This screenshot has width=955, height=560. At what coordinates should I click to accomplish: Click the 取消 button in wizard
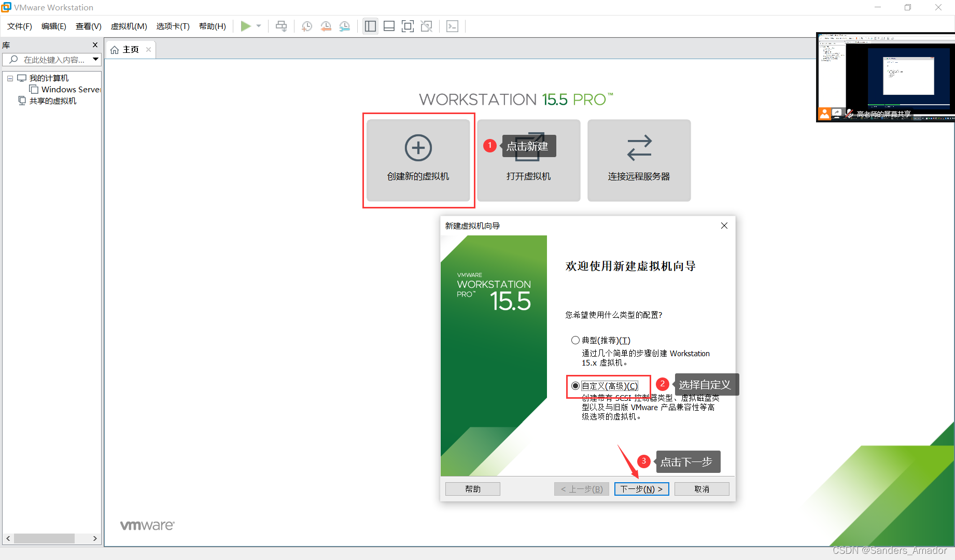pyautogui.click(x=701, y=489)
